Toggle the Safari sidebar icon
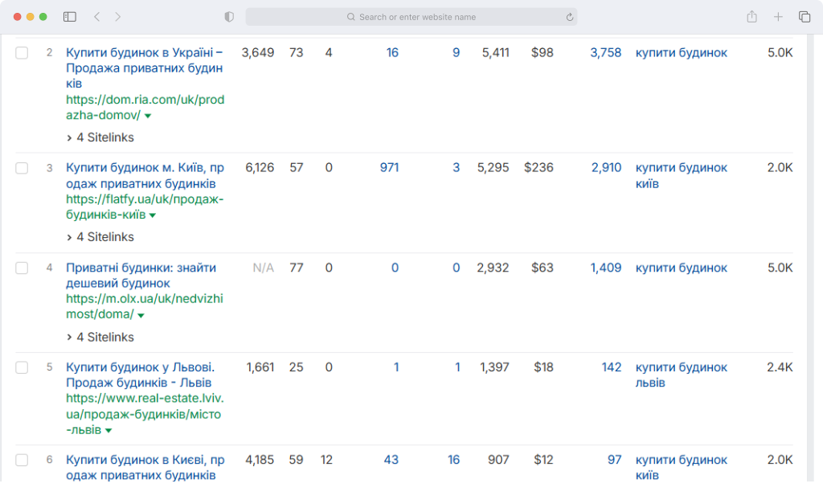Screen dimensions: 823x504 pos(70,17)
